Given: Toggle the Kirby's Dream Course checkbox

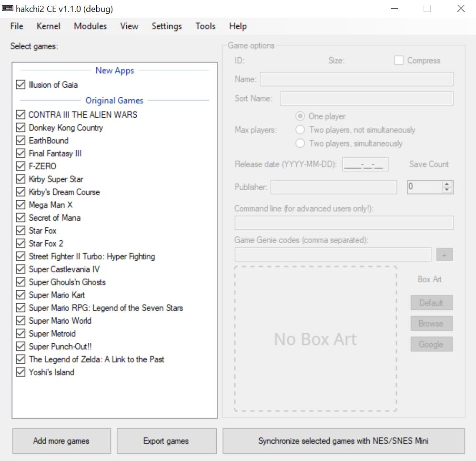Looking at the screenshot, I should pos(20,192).
